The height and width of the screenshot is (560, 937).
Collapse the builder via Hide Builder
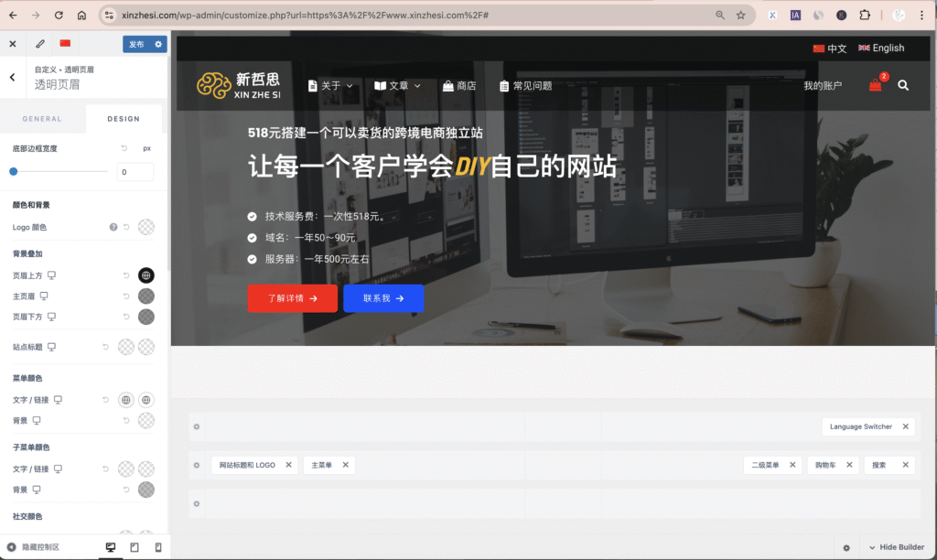[896, 547]
